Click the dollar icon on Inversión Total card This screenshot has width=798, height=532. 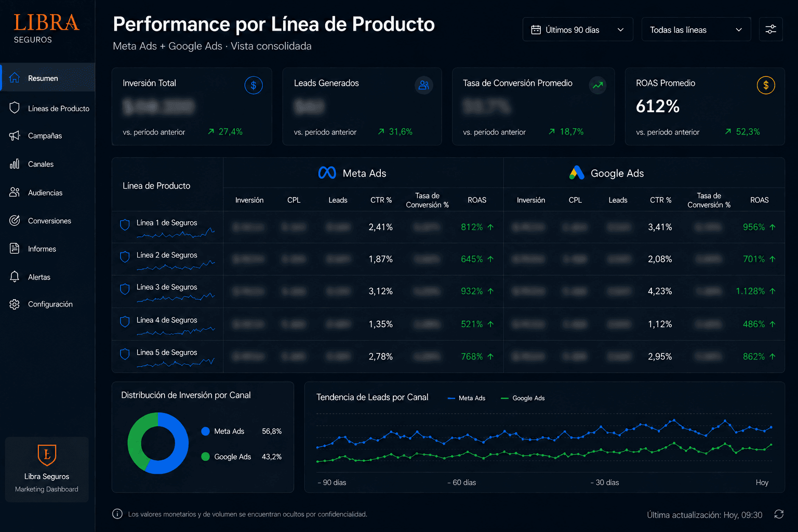254,85
